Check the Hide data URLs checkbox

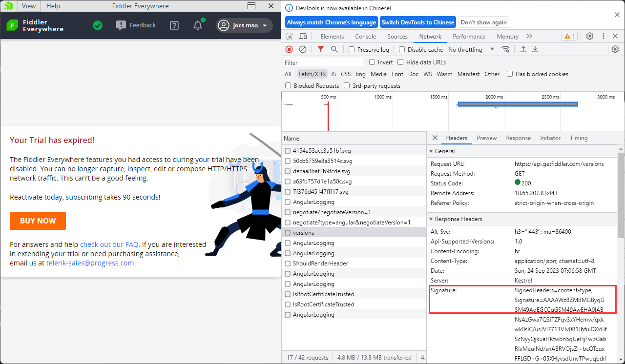click(x=400, y=62)
